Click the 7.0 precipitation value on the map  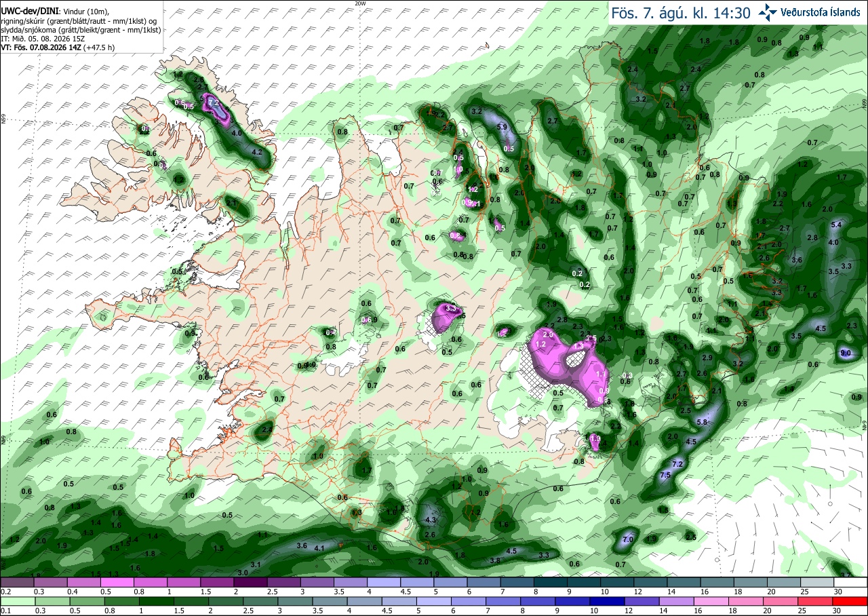coord(628,539)
